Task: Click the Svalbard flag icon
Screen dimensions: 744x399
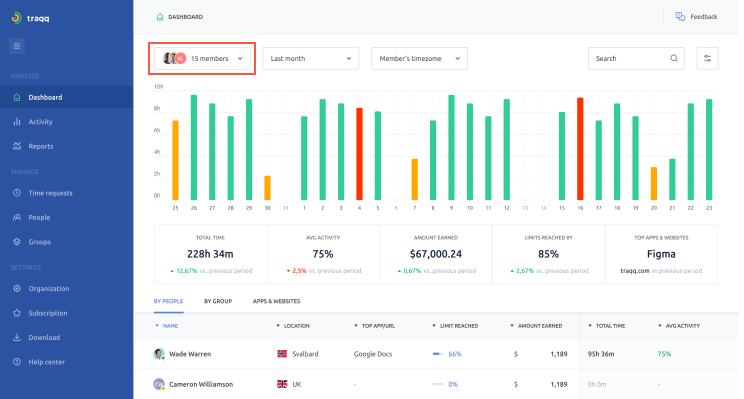Action: [x=282, y=354]
